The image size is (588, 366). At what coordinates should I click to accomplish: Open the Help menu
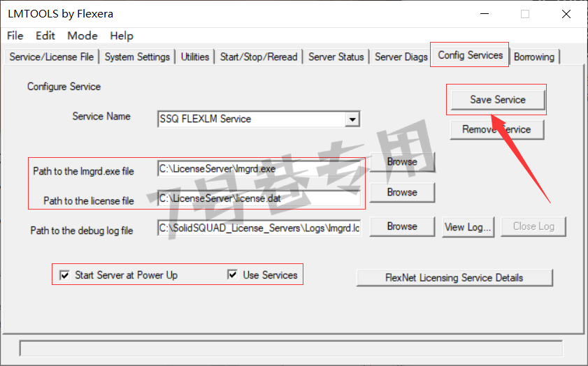coord(122,36)
